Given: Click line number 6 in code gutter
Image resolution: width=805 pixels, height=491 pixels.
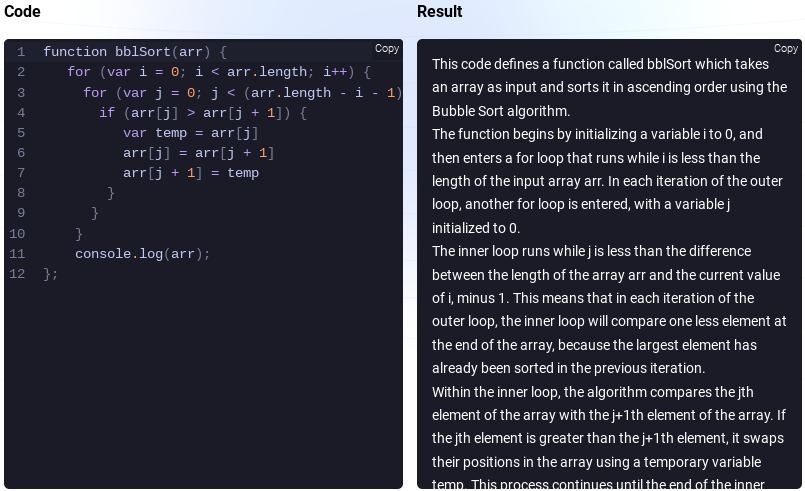Looking at the screenshot, I should point(21,153).
